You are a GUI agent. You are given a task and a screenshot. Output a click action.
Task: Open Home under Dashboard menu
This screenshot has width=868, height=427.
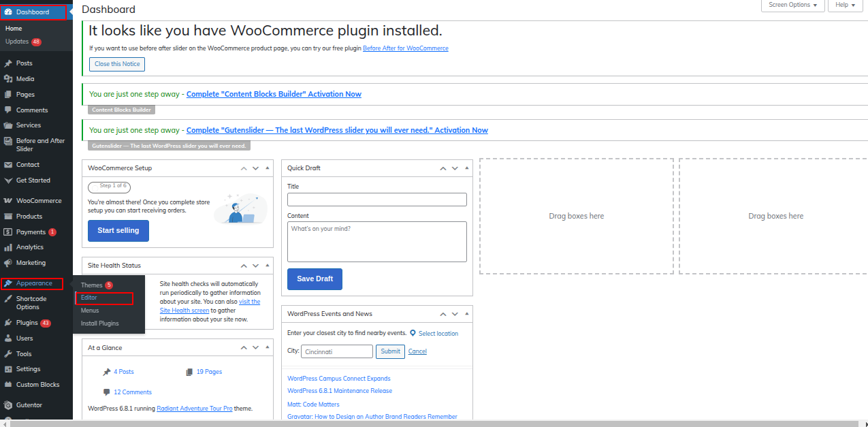(14, 29)
